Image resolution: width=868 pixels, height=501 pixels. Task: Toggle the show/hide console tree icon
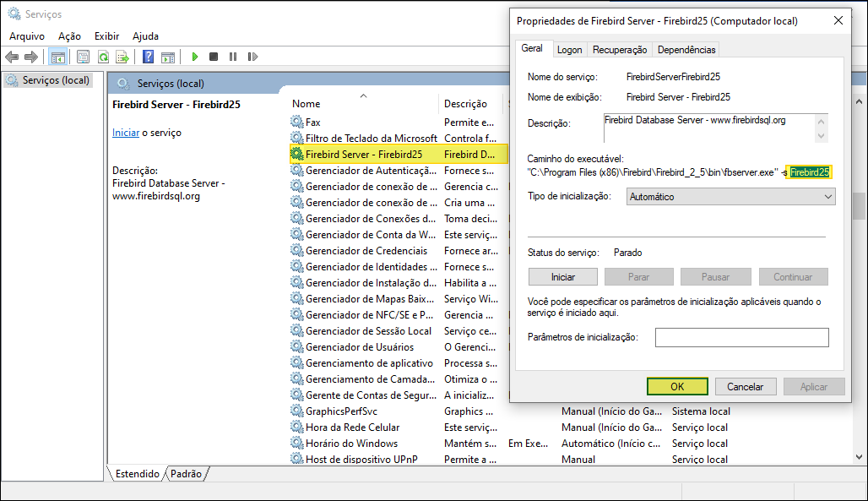[x=57, y=57]
